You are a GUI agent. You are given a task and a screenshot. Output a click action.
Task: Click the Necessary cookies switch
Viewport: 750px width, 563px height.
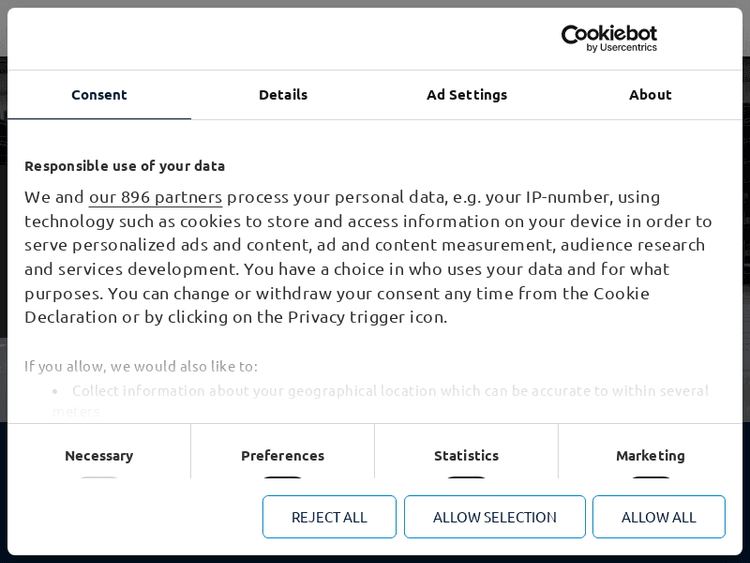99,478
